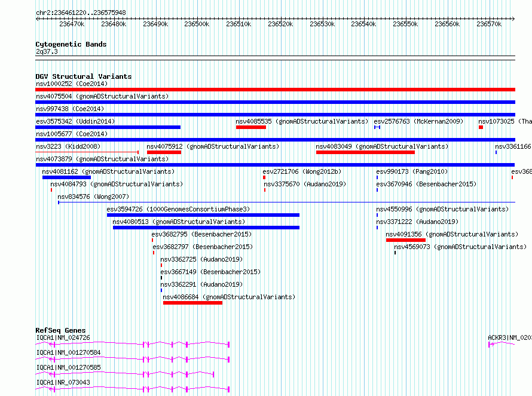The width and height of the screenshot is (532, 396).
Task: Click nsv4086684 red variant bar
Action: [x=192, y=303]
